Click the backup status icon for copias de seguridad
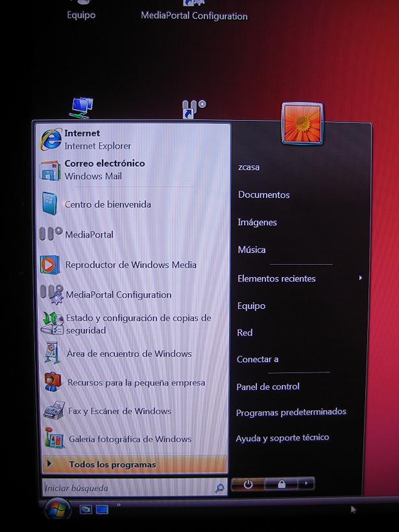The height and width of the screenshot is (532, 399). pos(53,323)
